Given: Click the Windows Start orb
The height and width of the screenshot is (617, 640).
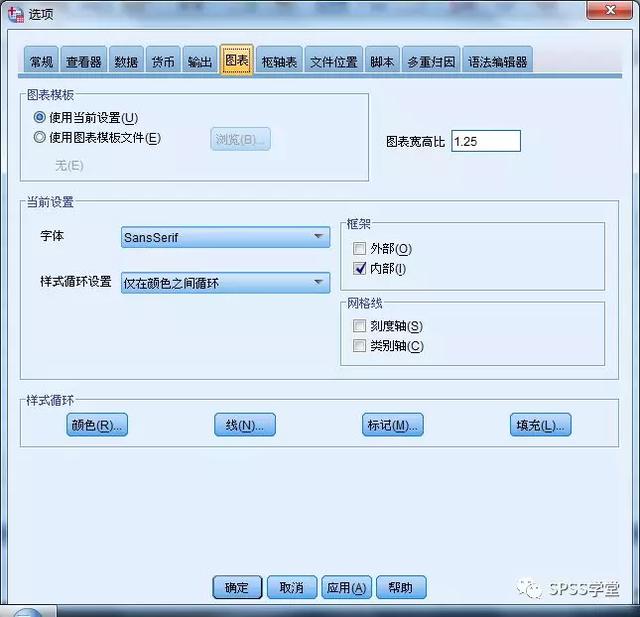Looking at the screenshot, I should coord(26,613).
